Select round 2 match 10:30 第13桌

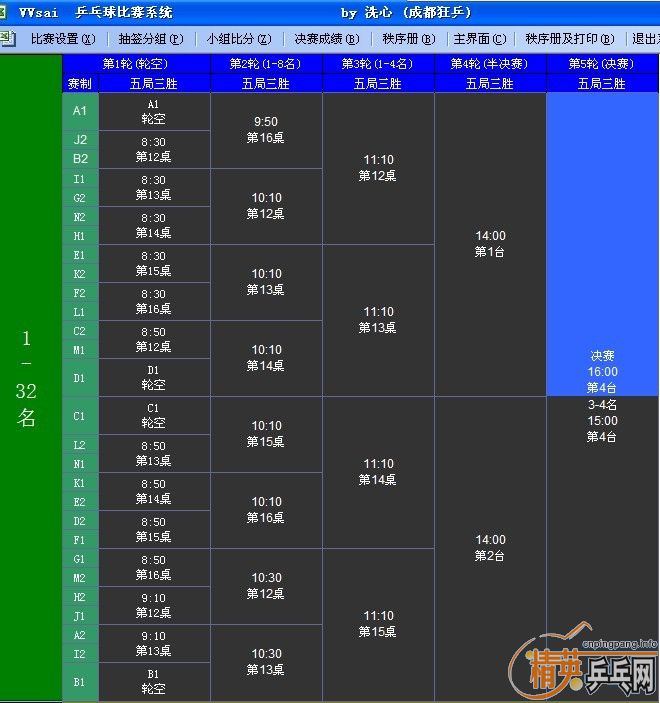[x=266, y=662]
